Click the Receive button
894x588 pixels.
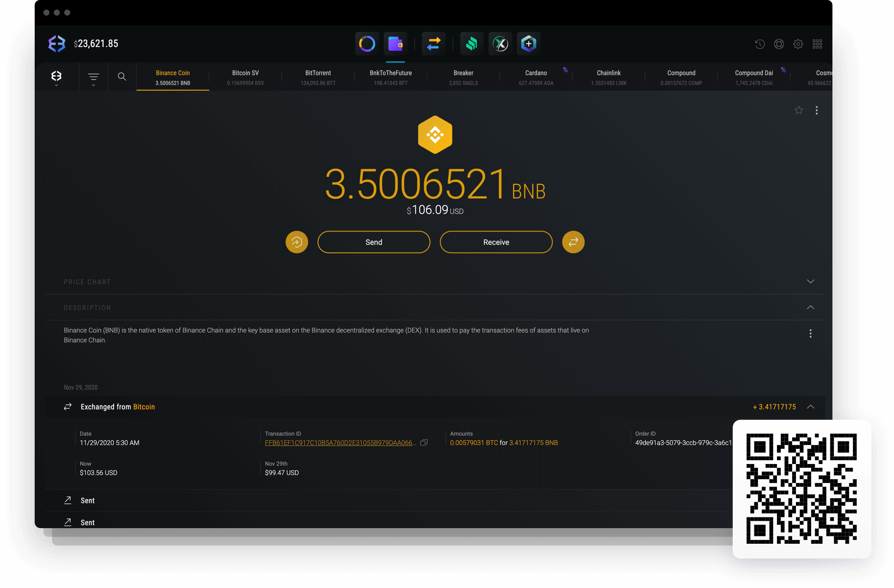(x=496, y=242)
